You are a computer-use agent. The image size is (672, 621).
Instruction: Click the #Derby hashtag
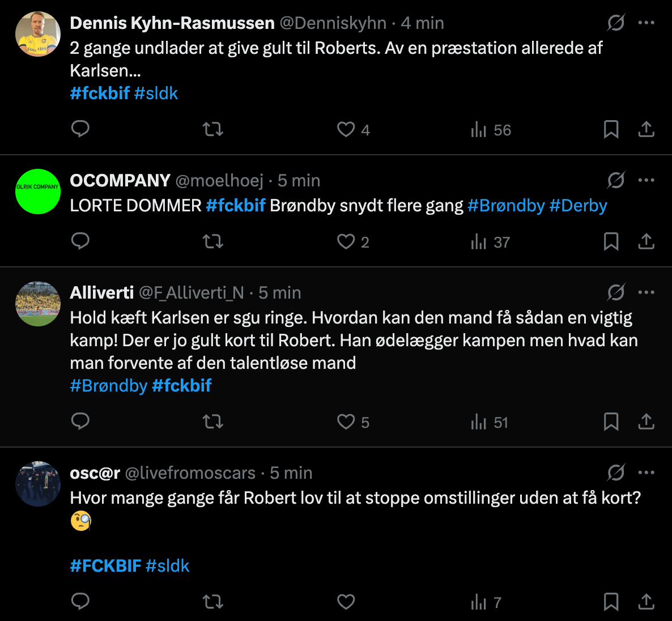point(578,206)
